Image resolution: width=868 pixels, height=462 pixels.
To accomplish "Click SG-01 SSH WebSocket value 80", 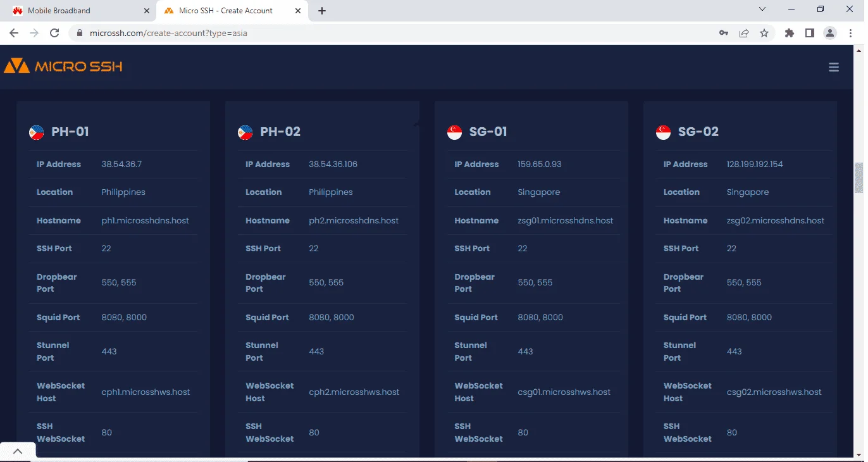I will [523, 433].
